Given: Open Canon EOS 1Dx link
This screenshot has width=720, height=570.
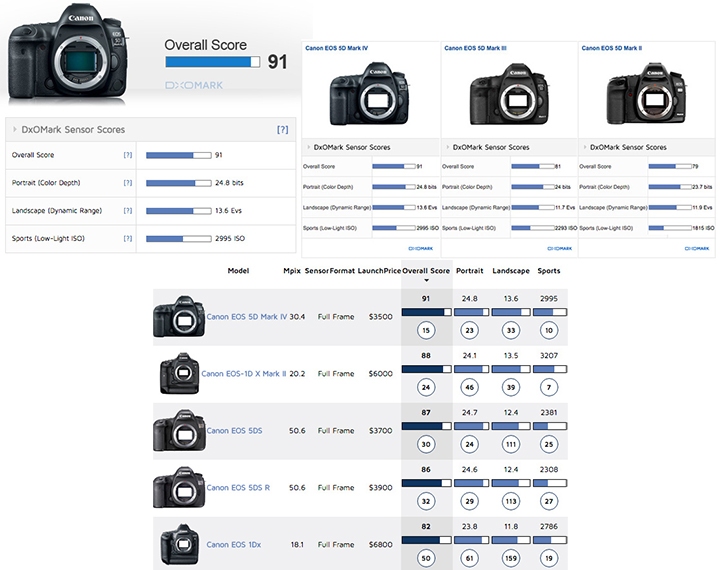Looking at the screenshot, I should 233,545.
